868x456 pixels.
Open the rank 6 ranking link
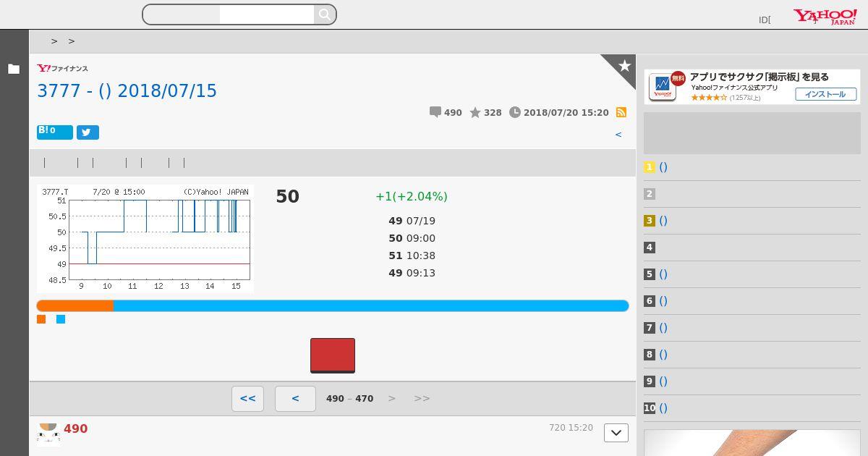click(x=663, y=301)
